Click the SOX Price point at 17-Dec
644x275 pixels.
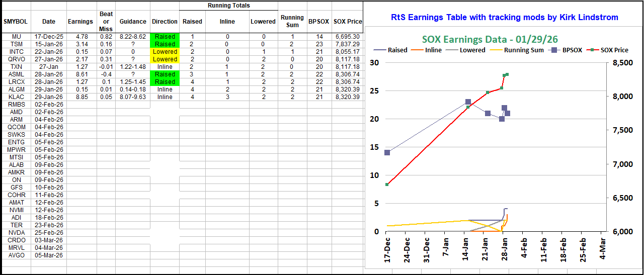pyautogui.click(x=387, y=185)
